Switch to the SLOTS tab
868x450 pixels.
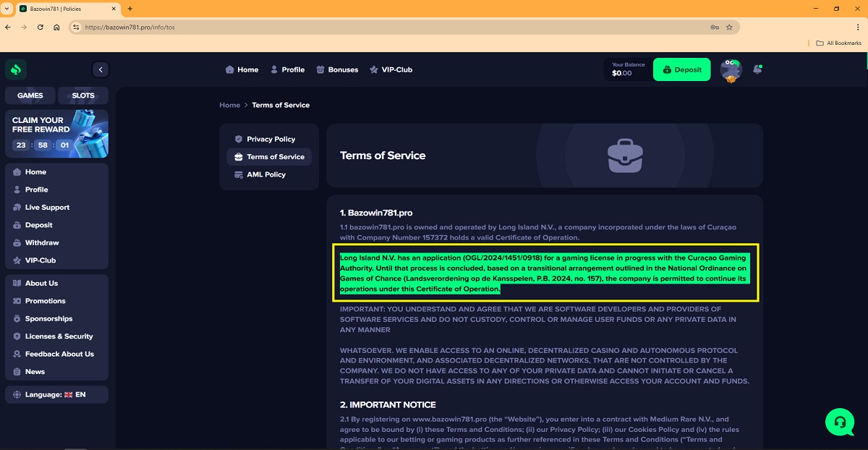tap(82, 95)
